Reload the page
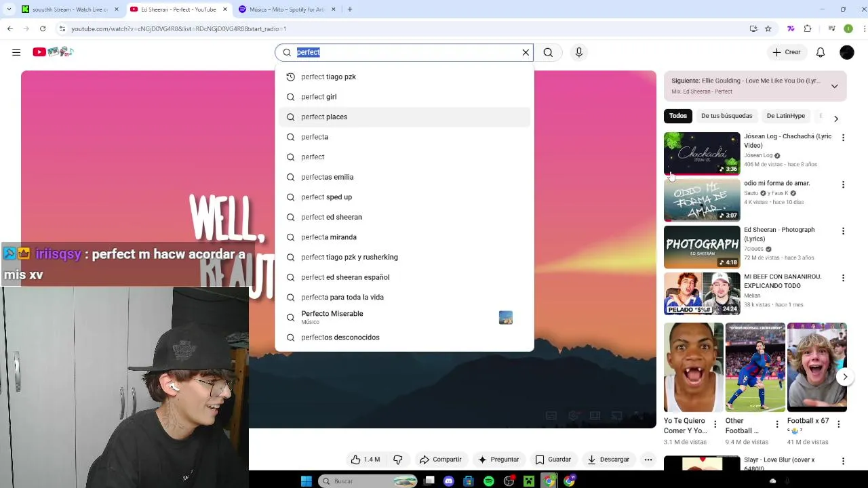 (43, 28)
